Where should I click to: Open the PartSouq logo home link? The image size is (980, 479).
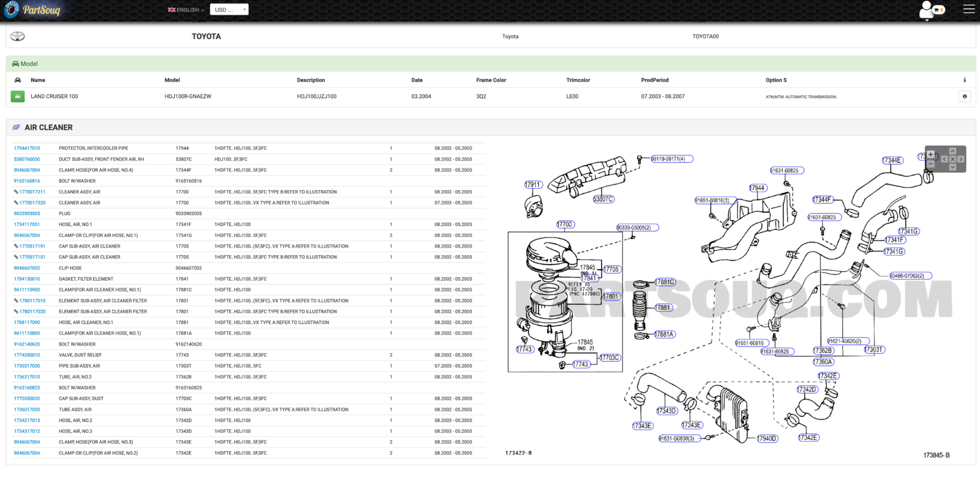click(32, 10)
